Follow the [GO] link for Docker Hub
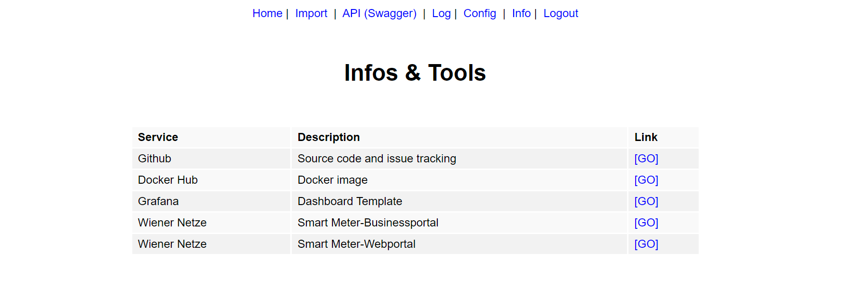 click(646, 180)
